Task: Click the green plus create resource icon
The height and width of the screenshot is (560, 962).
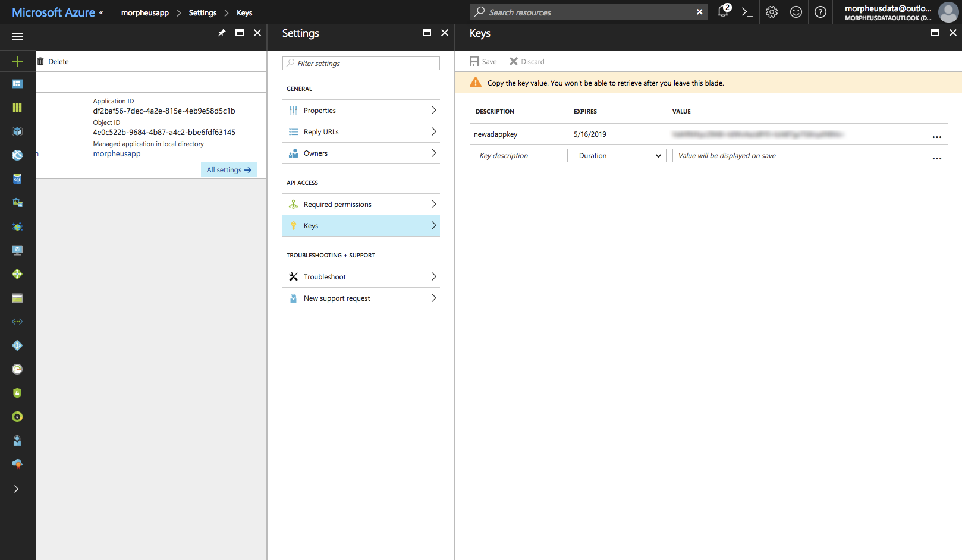Action: coord(17,61)
